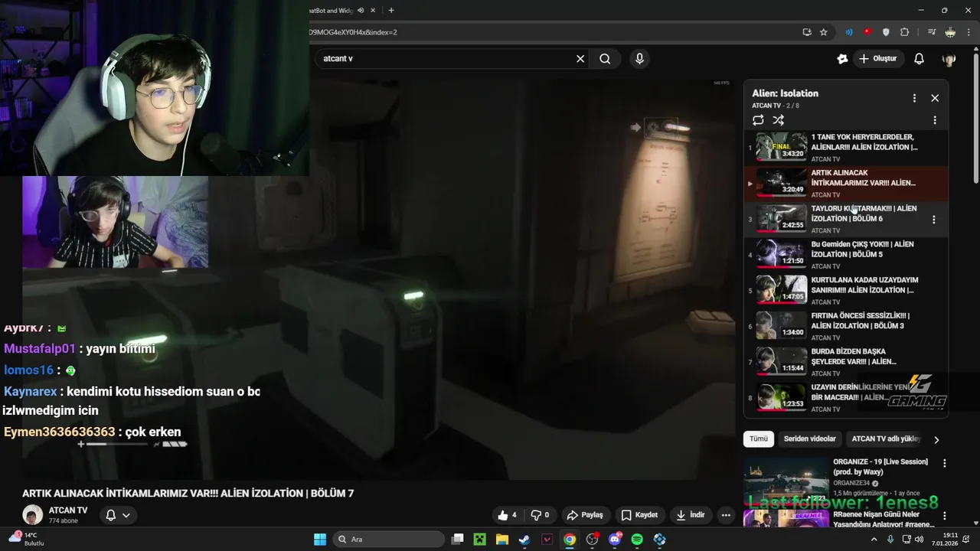This screenshot has height=551, width=980.
Task: Open File Explorer from taskbar
Action: (x=502, y=540)
